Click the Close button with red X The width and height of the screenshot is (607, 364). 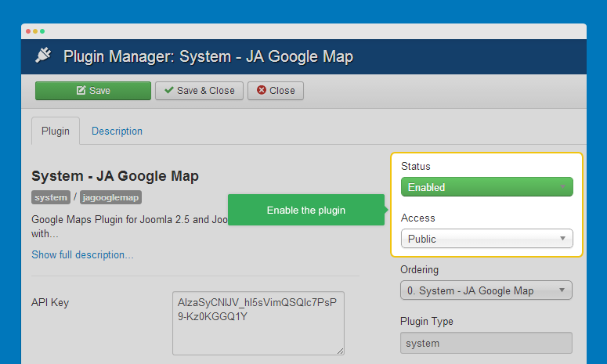[276, 91]
